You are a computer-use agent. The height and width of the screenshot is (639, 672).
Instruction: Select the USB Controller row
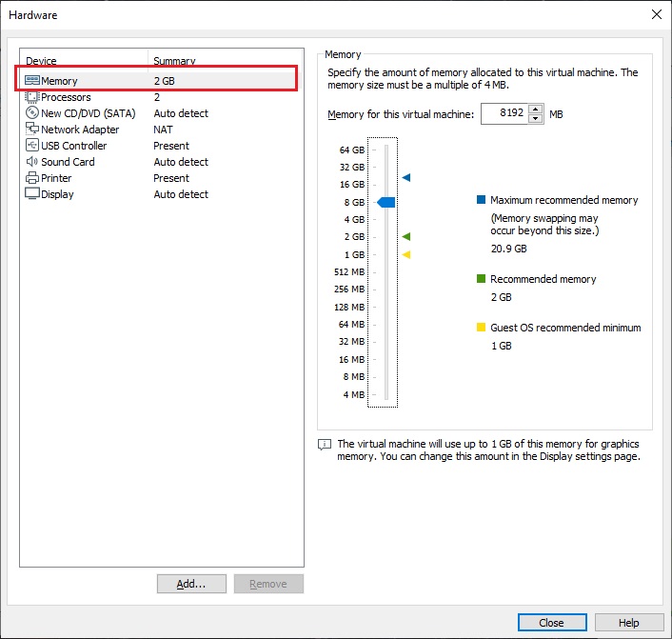coord(161,146)
